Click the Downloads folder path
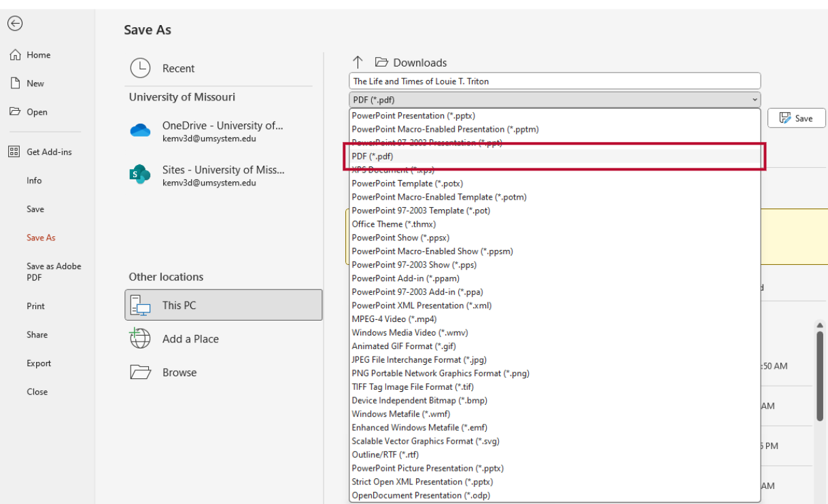 coord(412,62)
